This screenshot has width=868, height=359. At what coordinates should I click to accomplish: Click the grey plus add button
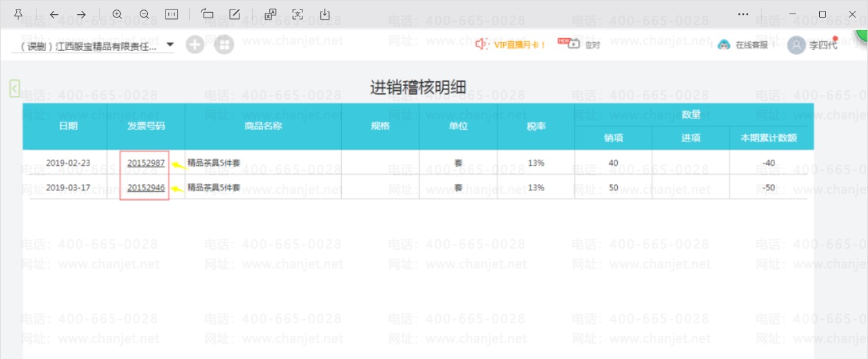[195, 45]
